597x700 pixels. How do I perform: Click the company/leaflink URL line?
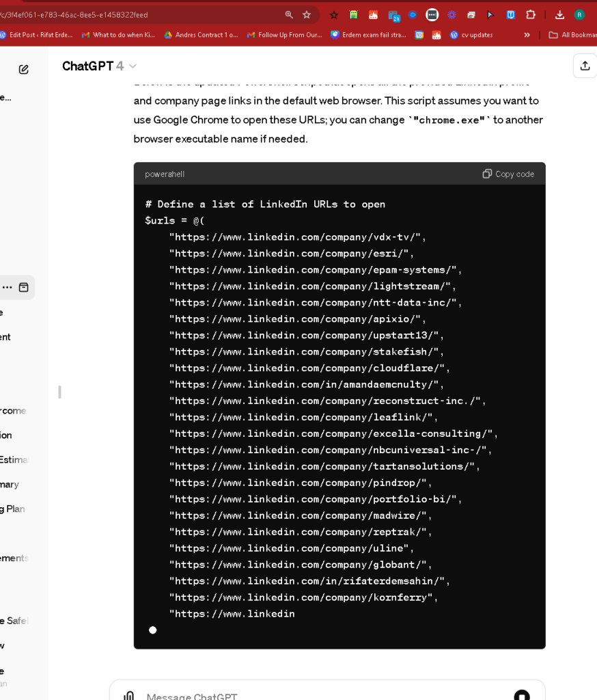(303, 417)
